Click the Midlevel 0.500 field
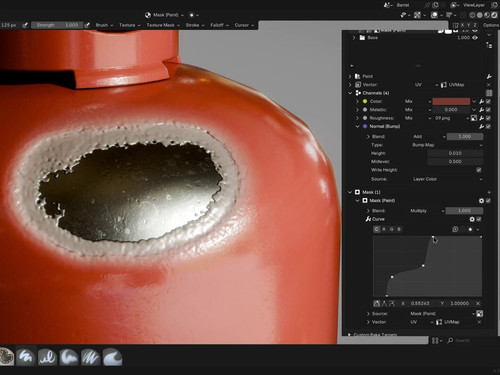Screen dimensions: 500x375 (455, 162)
